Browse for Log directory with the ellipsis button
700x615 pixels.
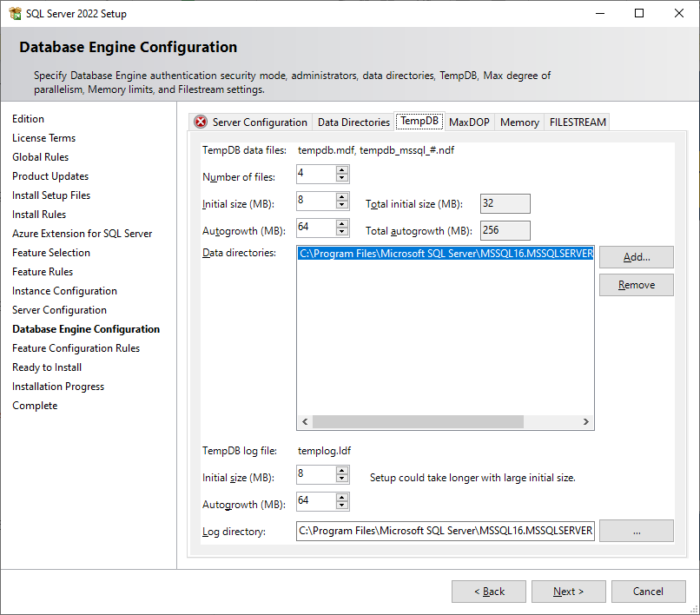pyautogui.click(x=636, y=531)
